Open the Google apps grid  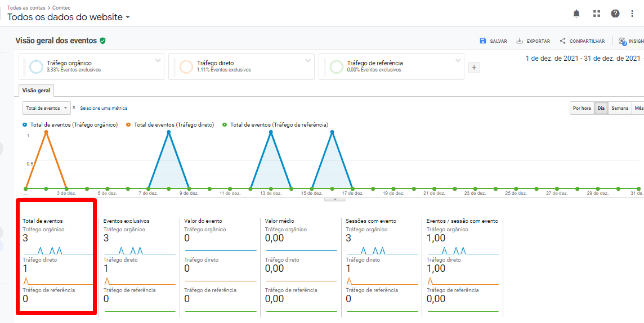597,14
